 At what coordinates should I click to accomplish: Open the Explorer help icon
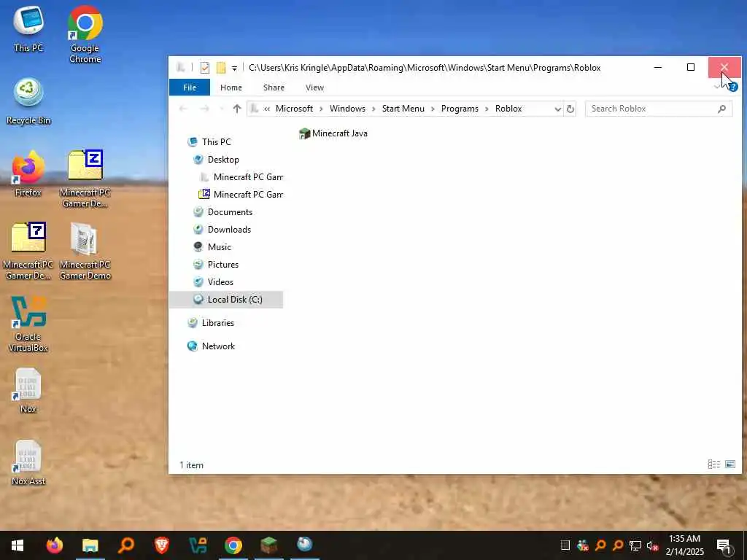[x=733, y=87]
